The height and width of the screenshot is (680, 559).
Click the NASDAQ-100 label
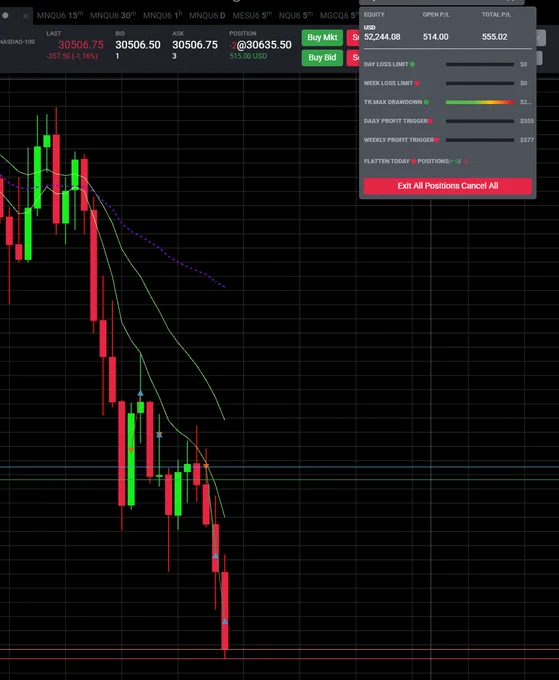[17, 42]
